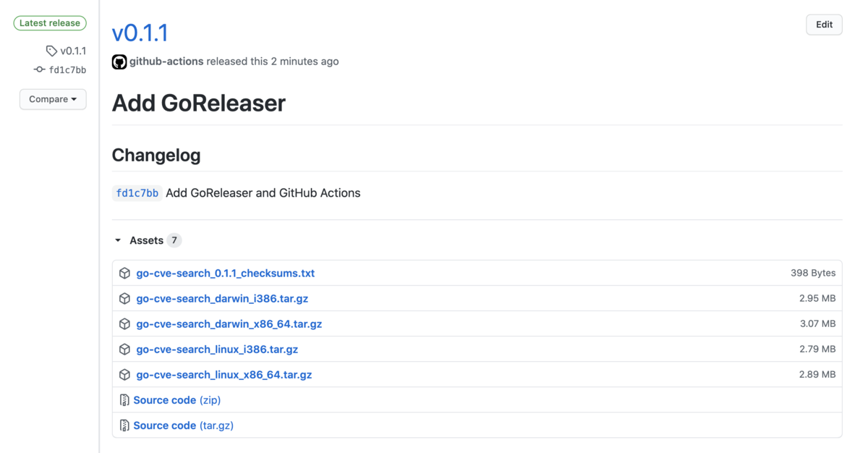This screenshot has width=868, height=453.
Task: Click the 398 Bytes size text
Action: [x=813, y=274]
